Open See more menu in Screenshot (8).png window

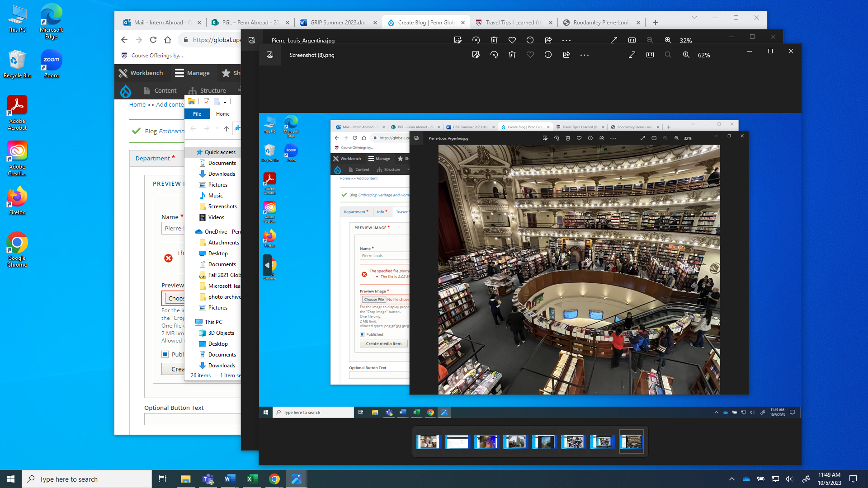[x=585, y=55]
